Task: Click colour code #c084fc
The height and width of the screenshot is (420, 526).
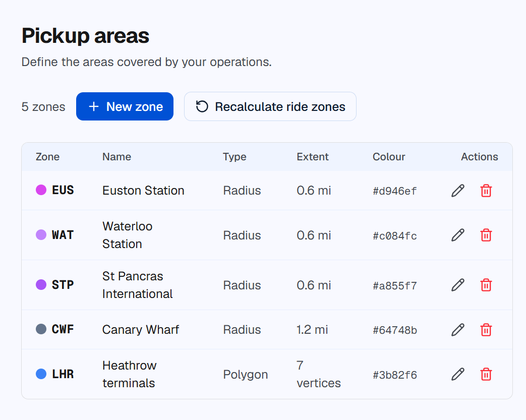Action: 395,236
